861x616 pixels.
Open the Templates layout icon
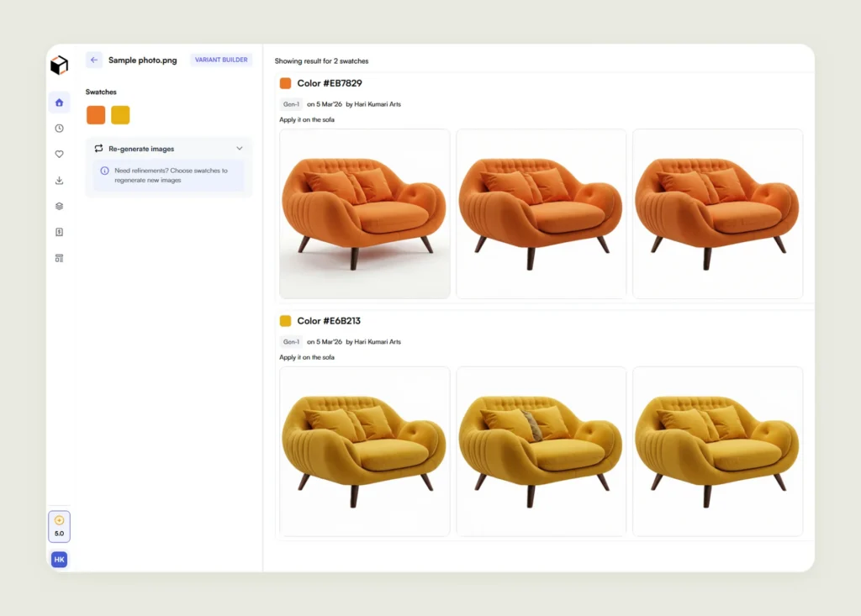tap(59, 258)
